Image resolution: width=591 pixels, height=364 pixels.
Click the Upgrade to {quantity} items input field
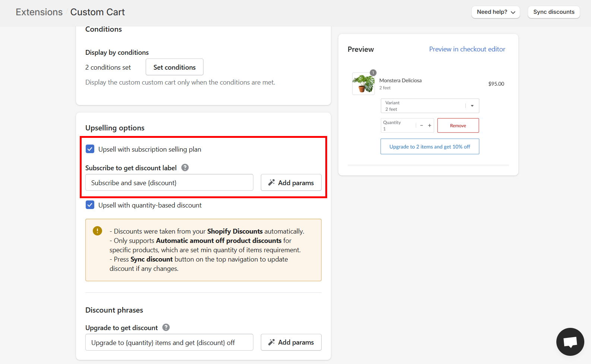click(x=169, y=342)
